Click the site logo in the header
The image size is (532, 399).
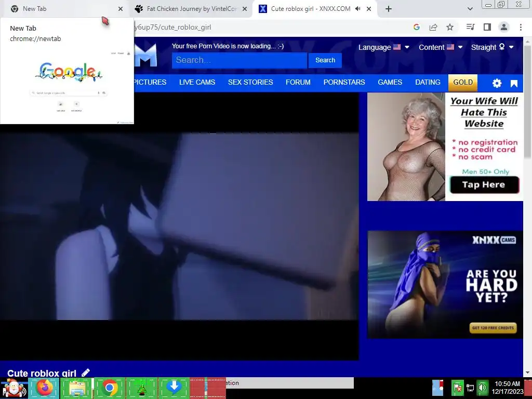pyautogui.click(x=146, y=55)
